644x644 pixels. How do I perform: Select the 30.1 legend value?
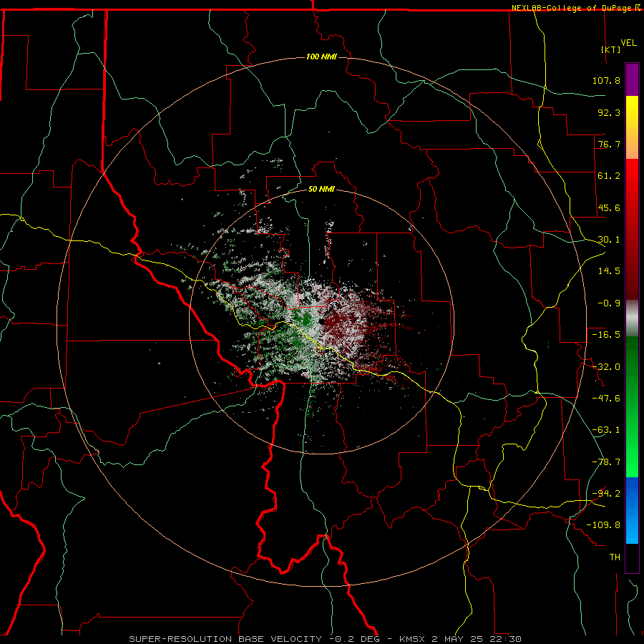[609, 240]
